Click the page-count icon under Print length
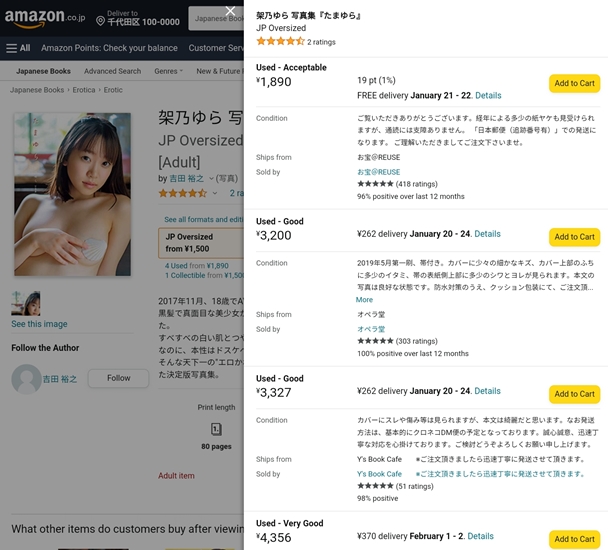The width and height of the screenshot is (608, 550). (x=216, y=429)
